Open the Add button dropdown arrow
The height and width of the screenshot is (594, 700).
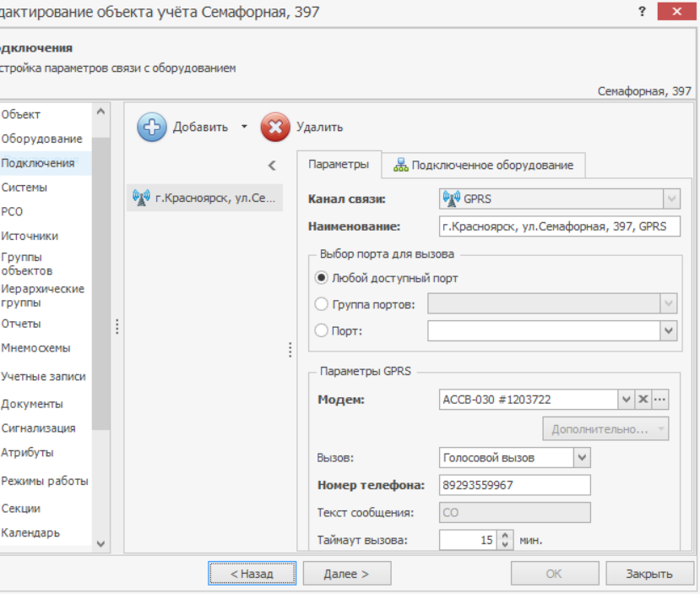(244, 128)
